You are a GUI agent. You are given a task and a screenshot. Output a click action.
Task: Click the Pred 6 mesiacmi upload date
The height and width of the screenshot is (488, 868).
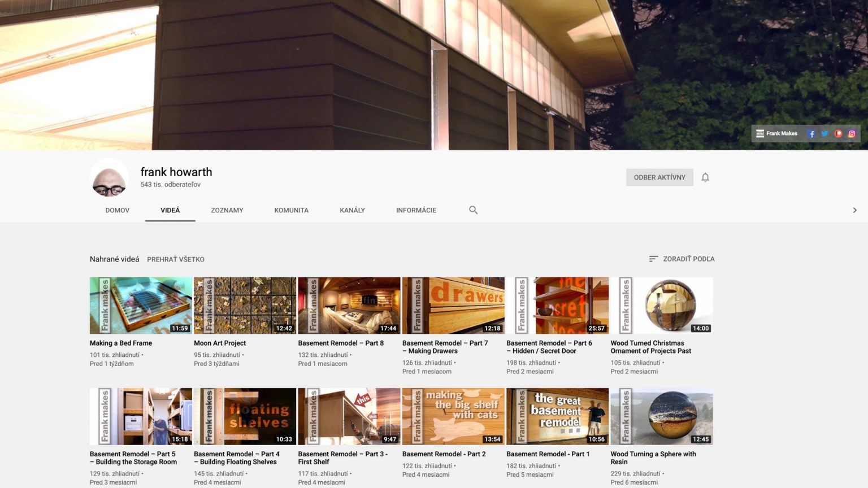coord(634,483)
